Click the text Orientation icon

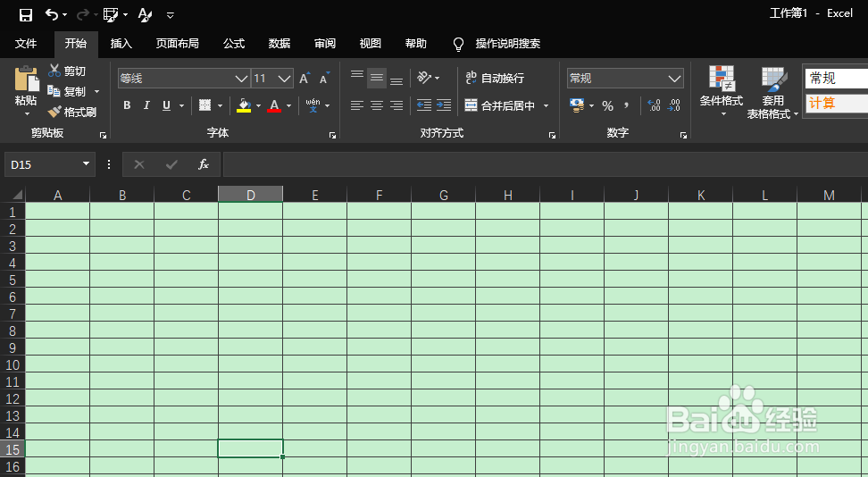(424, 78)
